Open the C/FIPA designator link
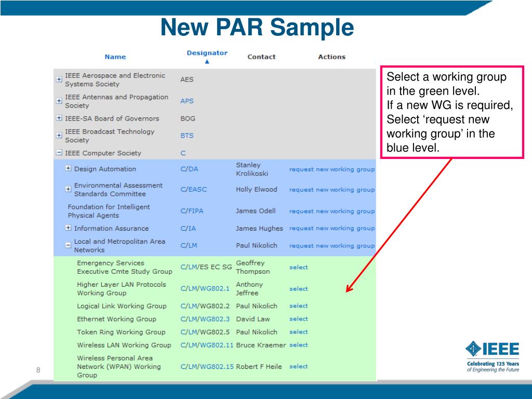This screenshot has height=399, width=532. (x=192, y=211)
